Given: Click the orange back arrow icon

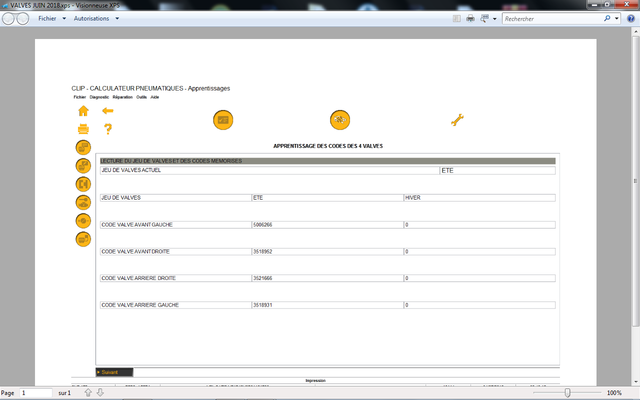Looking at the screenshot, I should click(x=108, y=111).
